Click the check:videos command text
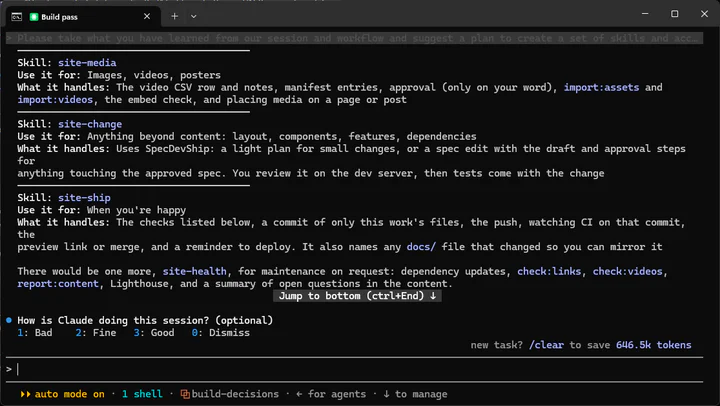720x406 pixels. (x=628, y=271)
